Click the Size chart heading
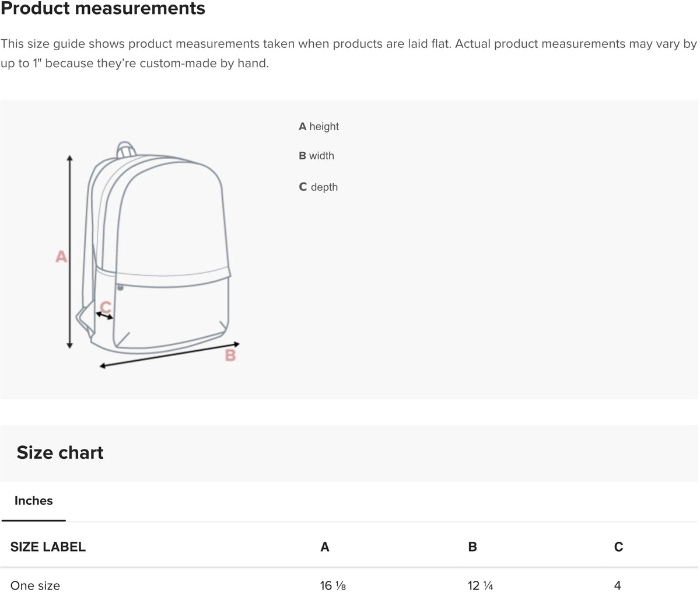Screen dimensions: 700x603 coord(60,453)
